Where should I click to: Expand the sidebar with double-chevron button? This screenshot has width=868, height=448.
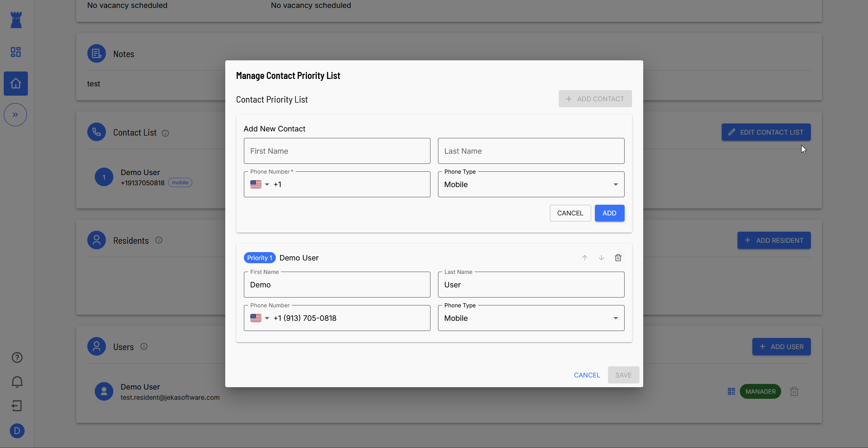click(15, 115)
